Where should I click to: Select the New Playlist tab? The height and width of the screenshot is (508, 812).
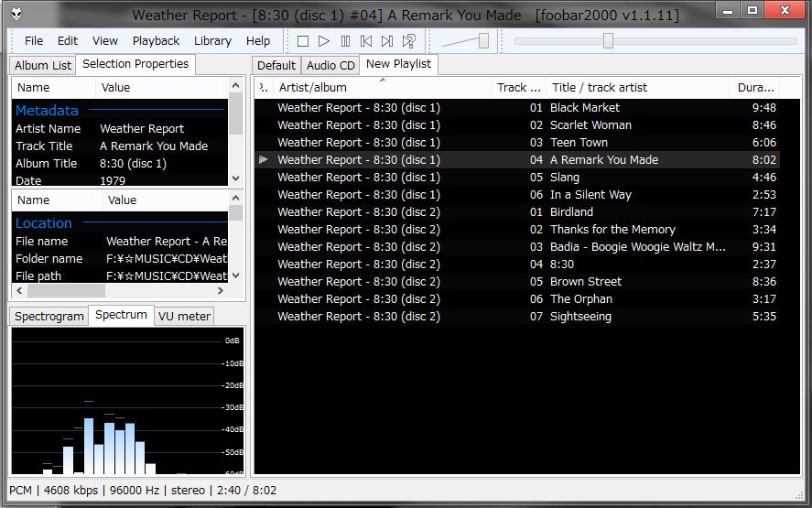398,64
